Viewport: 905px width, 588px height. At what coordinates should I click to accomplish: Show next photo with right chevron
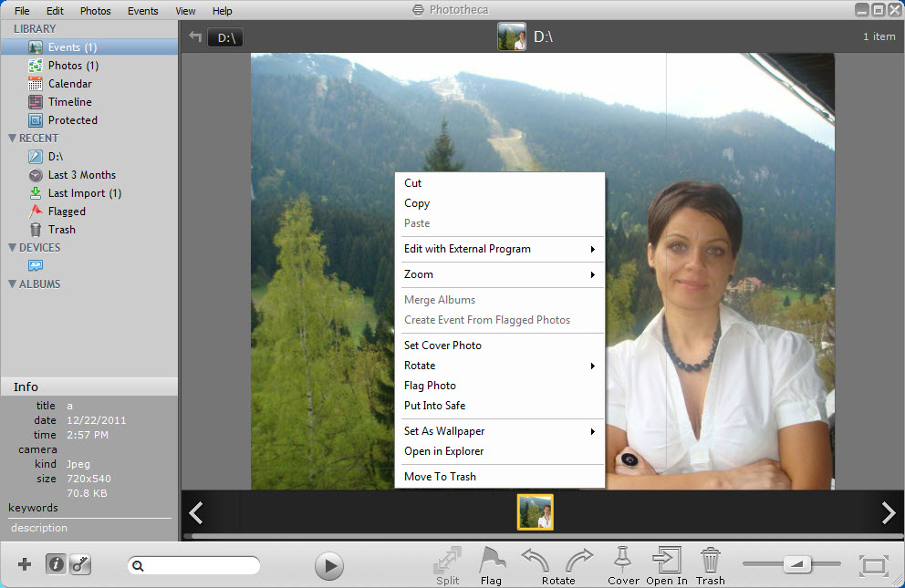pyautogui.click(x=889, y=512)
